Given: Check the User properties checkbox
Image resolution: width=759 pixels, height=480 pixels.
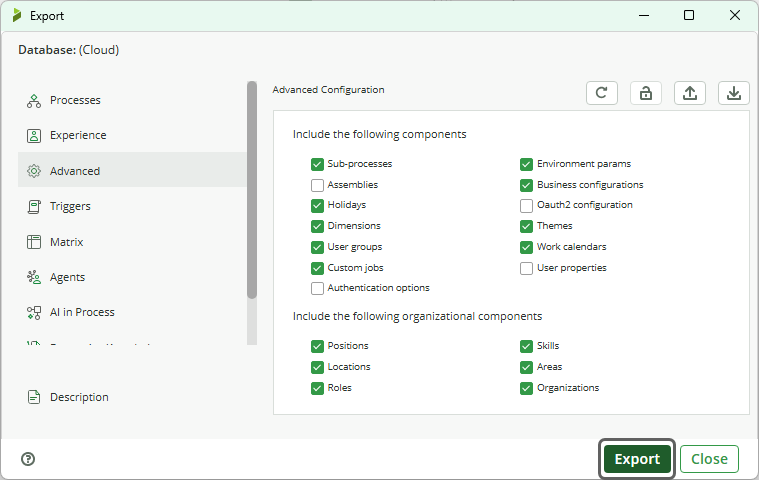Looking at the screenshot, I should point(526,268).
